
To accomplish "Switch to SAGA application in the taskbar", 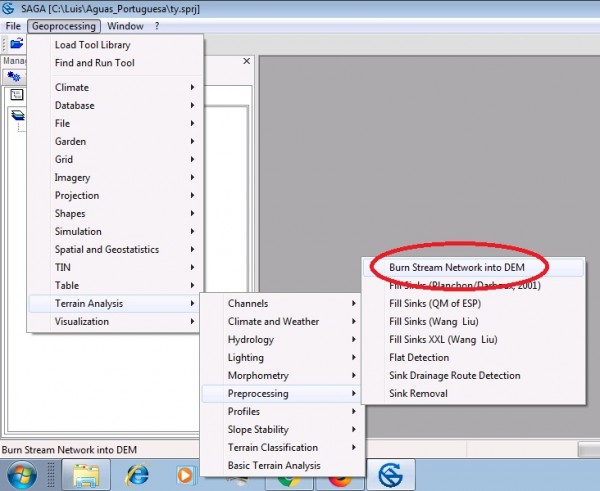I will pyautogui.click(x=391, y=475).
